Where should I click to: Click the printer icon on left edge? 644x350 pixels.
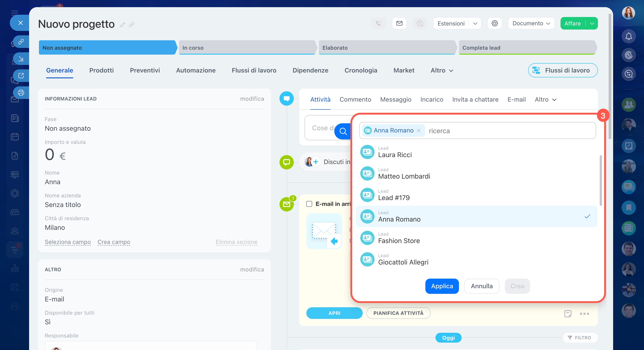21,93
